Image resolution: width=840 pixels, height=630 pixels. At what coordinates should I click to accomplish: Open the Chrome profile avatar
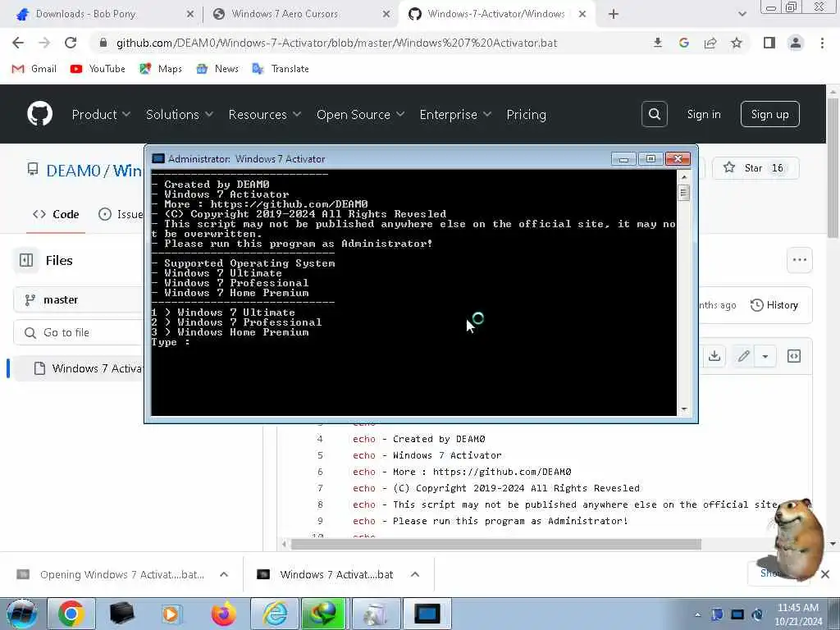pos(796,43)
